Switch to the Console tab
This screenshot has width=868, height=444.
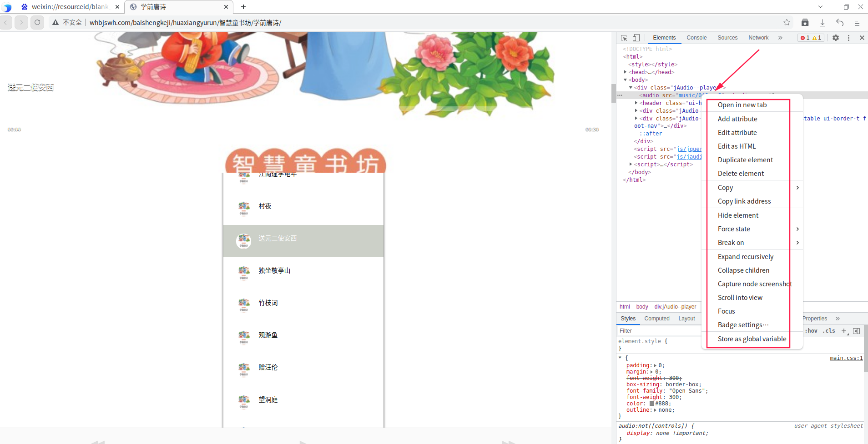[x=696, y=38]
